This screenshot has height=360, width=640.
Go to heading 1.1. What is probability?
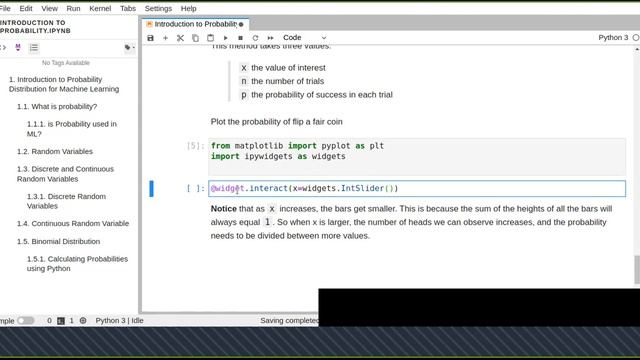57,107
